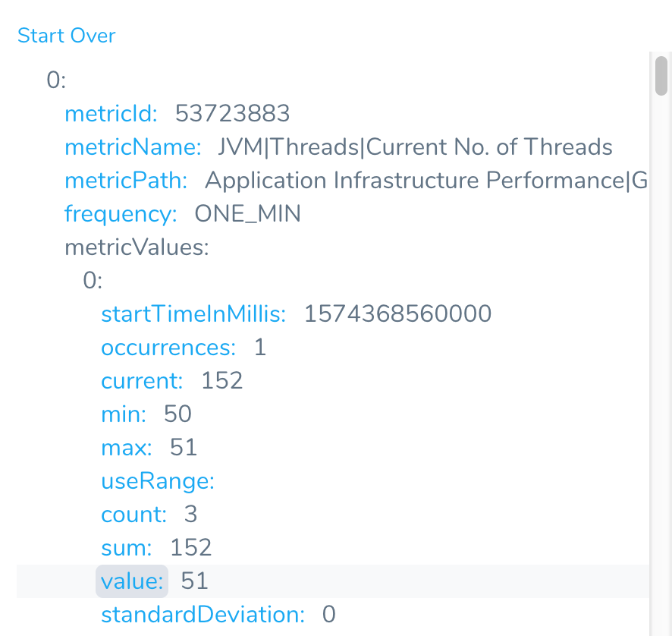Select the useRange key

(x=158, y=481)
